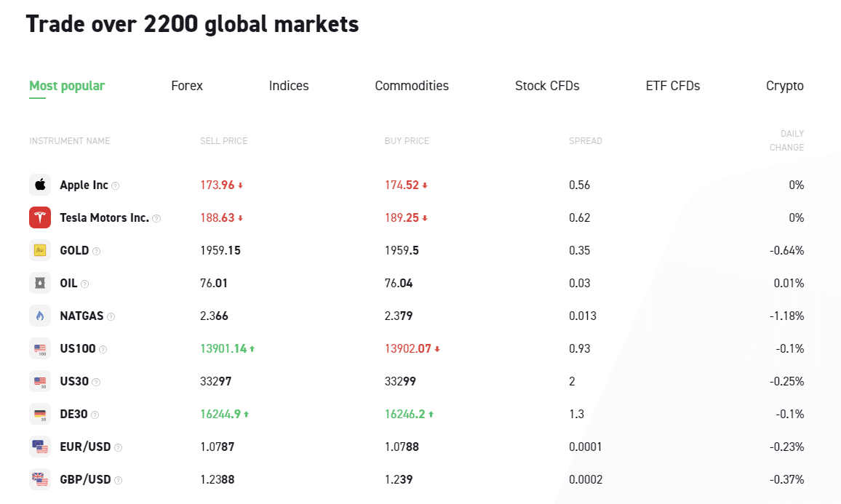Screen dimensions: 841x504
Task: Click the OIL barrel instrument icon
Action: pos(40,283)
